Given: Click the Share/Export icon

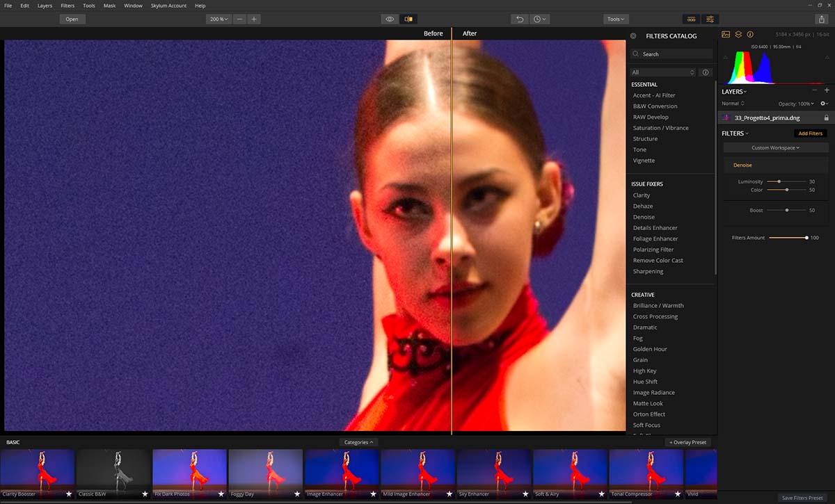Looking at the screenshot, I should point(822,19).
